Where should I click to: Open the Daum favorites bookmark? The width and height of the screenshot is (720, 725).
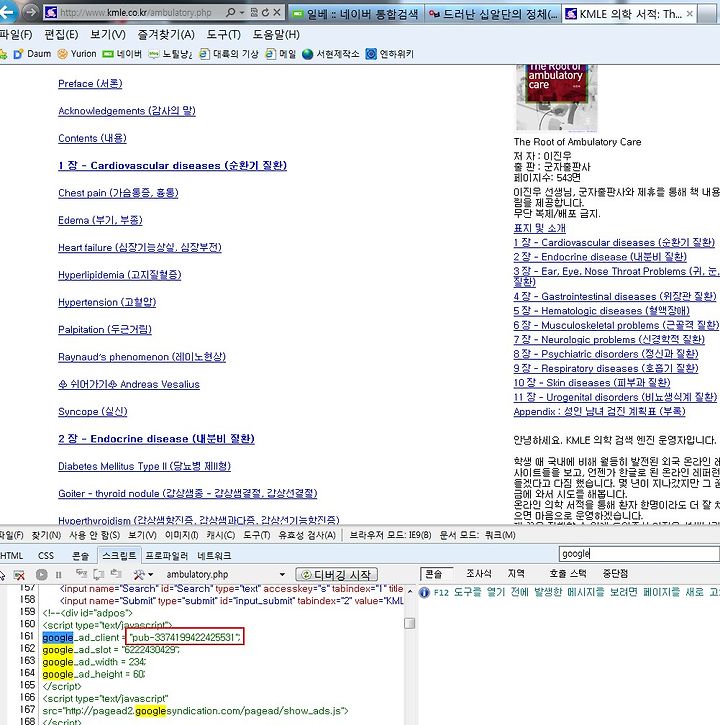pyautogui.click(x=32, y=54)
